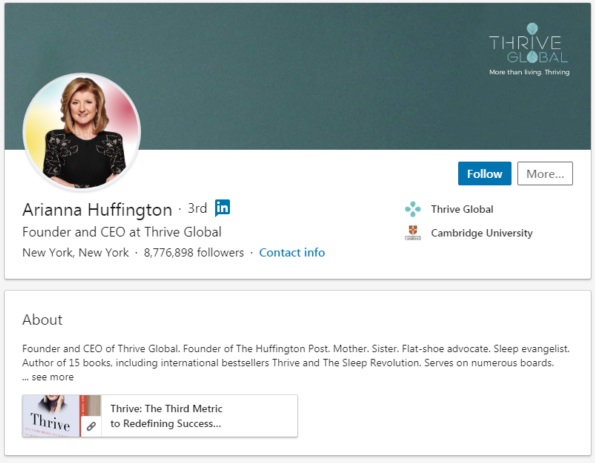Expand the About section with see more

(52, 377)
